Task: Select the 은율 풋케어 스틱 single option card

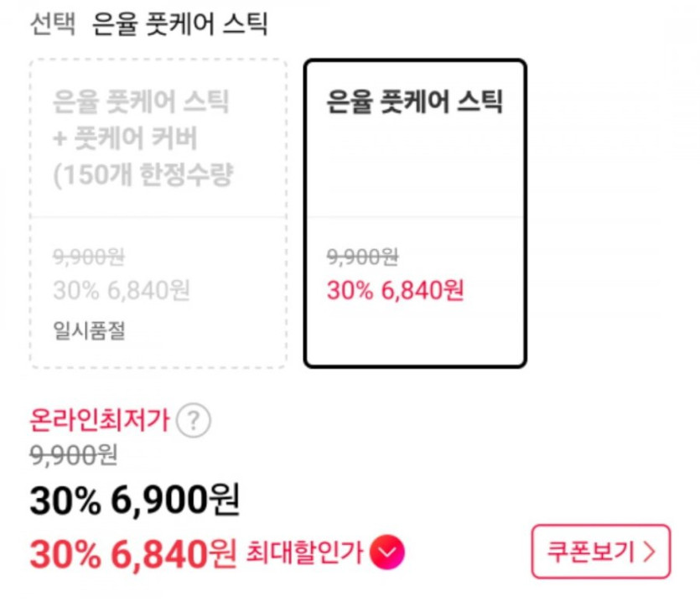Action: pyautogui.click(x=415, y=213)
